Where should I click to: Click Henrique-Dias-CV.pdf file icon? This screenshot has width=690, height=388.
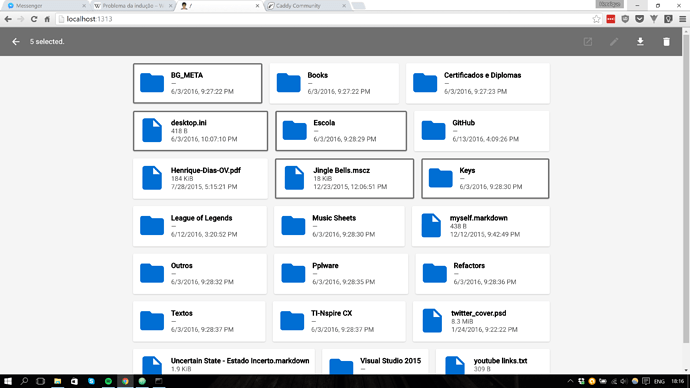click(152, 178)
